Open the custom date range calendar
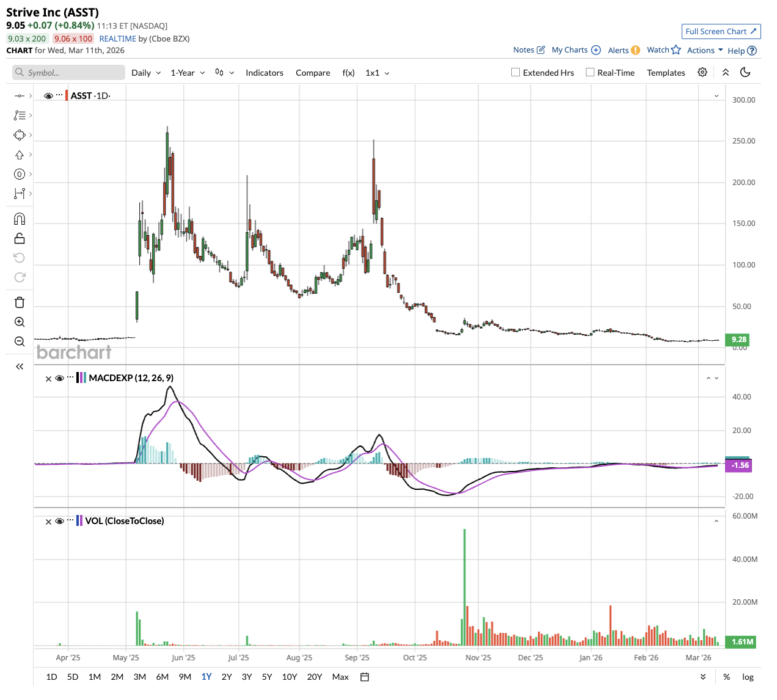 pos(365,677)
